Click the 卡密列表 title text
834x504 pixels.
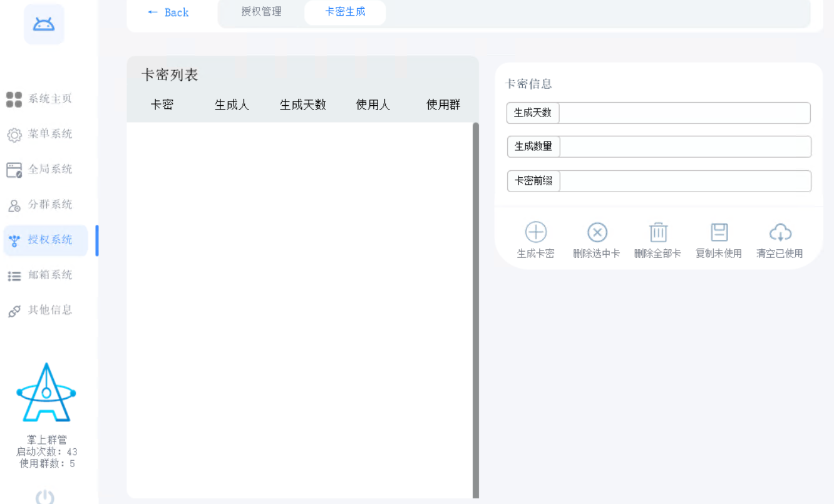pos(170,75)
